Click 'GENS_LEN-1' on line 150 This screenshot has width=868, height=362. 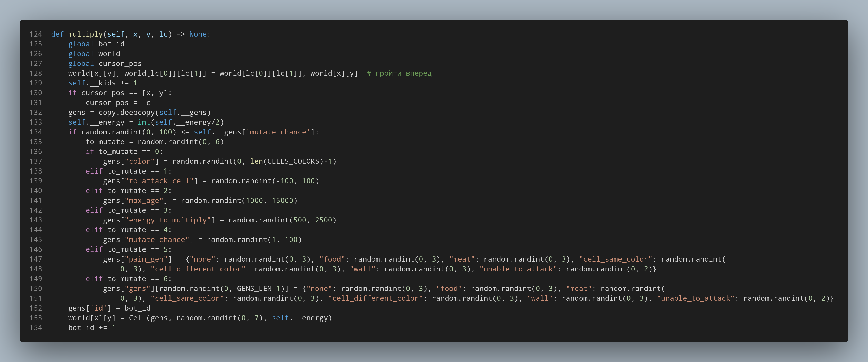tap(258, 289)
